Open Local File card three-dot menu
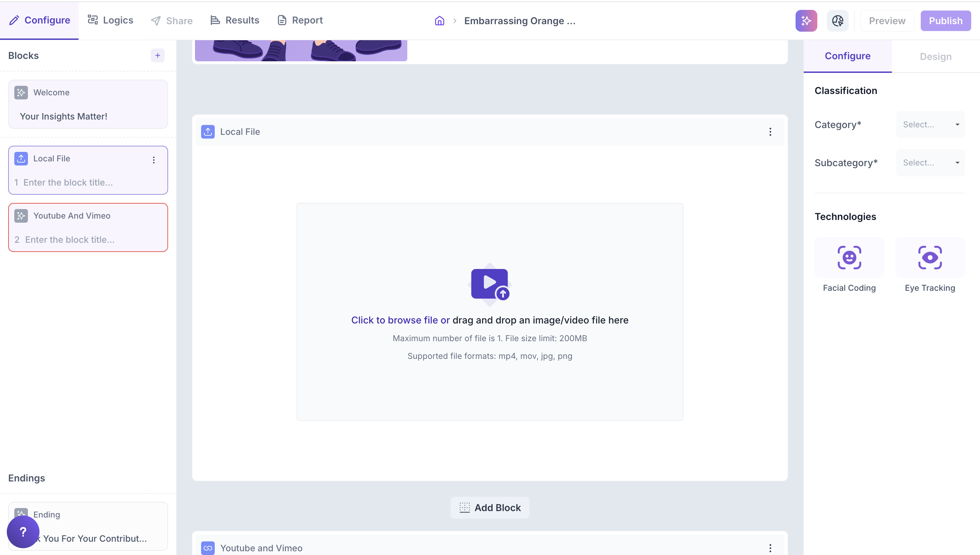This screenshot has width=980, height=555. click(770, 132)
